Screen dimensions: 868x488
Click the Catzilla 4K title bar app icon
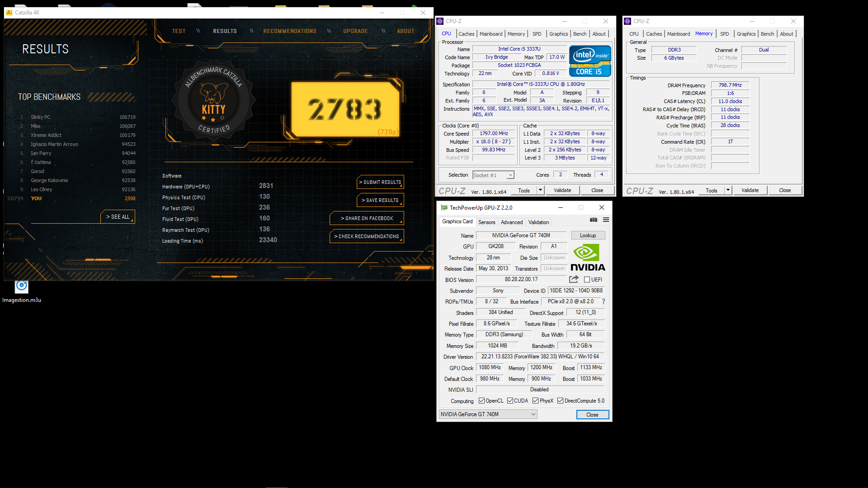9,13
